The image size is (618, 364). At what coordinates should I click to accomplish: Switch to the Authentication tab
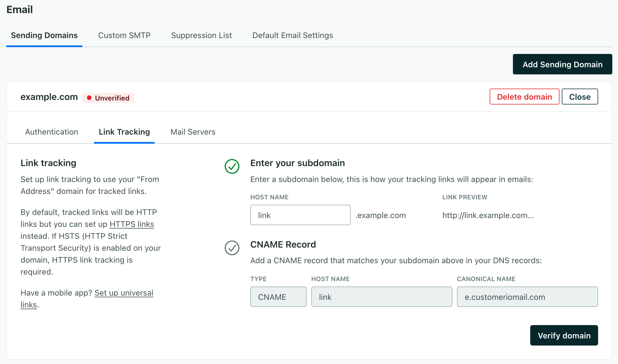(51, 132)
